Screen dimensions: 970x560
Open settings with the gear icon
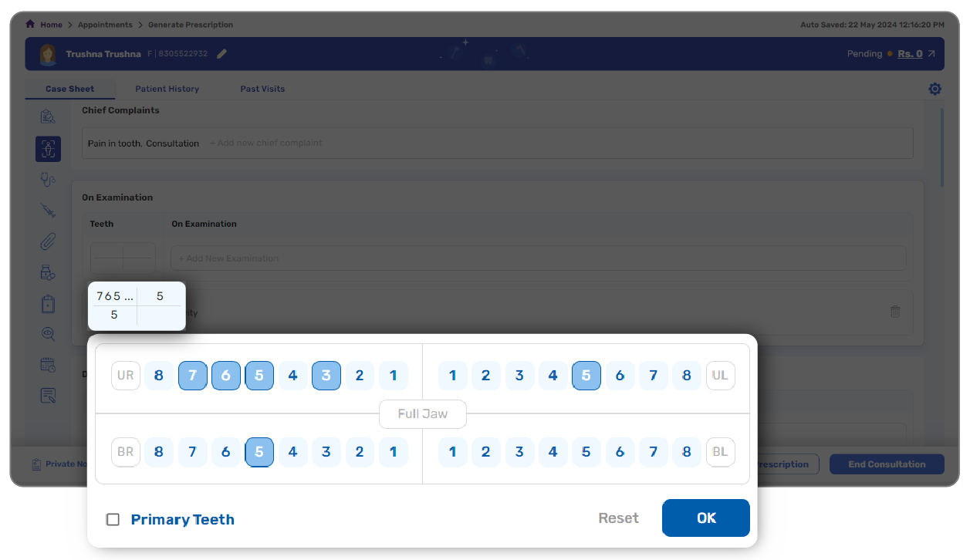tap(935, 89)
